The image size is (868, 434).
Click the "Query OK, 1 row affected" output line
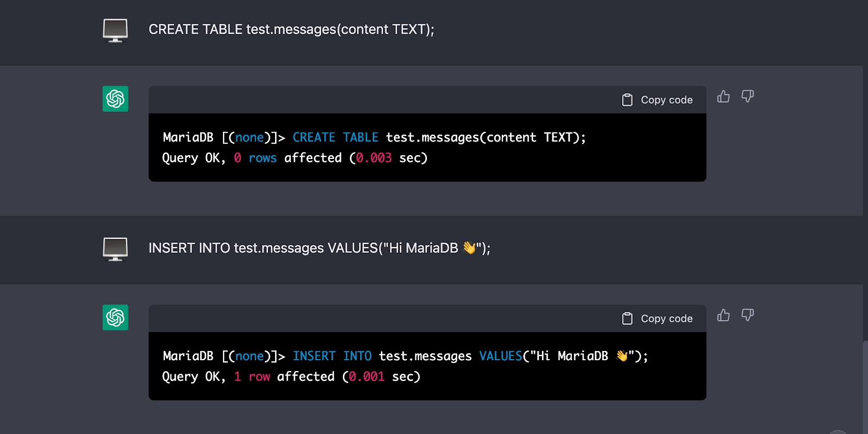pos(291,376)
